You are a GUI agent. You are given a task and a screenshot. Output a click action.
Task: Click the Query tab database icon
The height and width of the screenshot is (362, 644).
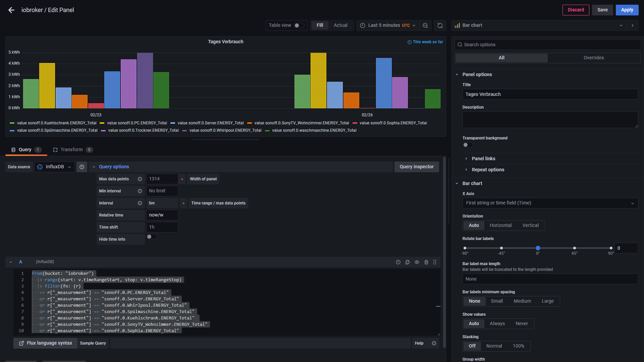pos(13,150)
